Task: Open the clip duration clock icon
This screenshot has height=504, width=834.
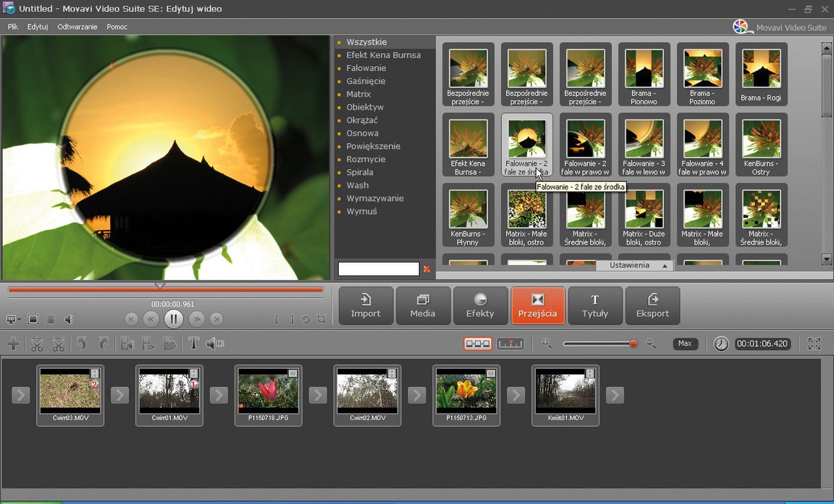Action: [169, 343]
